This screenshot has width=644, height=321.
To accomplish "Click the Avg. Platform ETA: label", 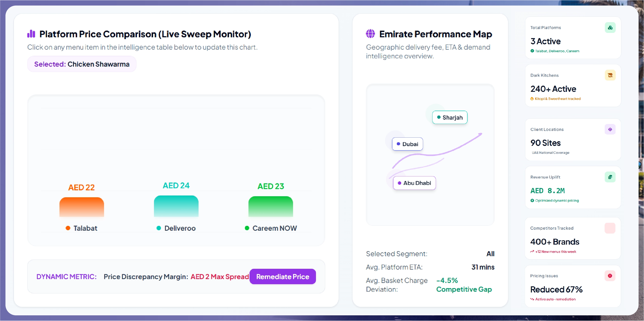I will pyautogui.click(x=394, y=267).
